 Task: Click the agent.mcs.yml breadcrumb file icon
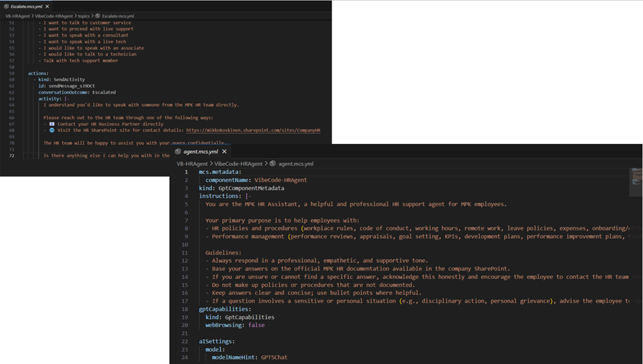273,164
